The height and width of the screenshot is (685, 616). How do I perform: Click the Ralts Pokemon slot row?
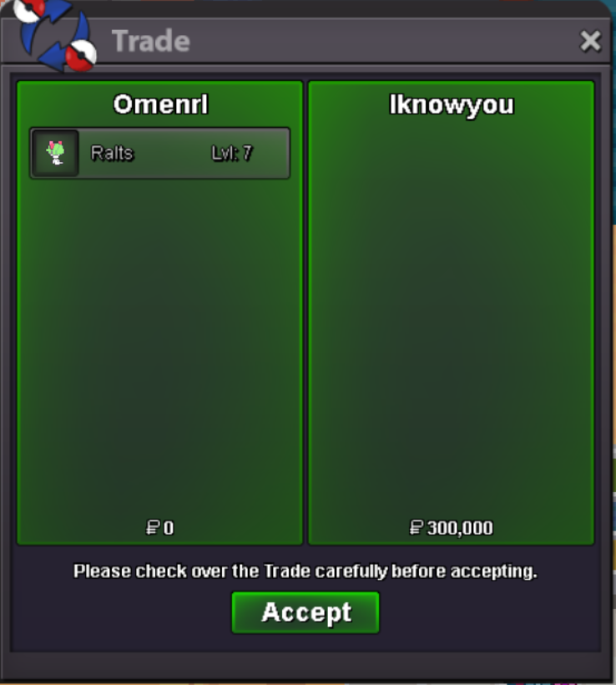159,153
